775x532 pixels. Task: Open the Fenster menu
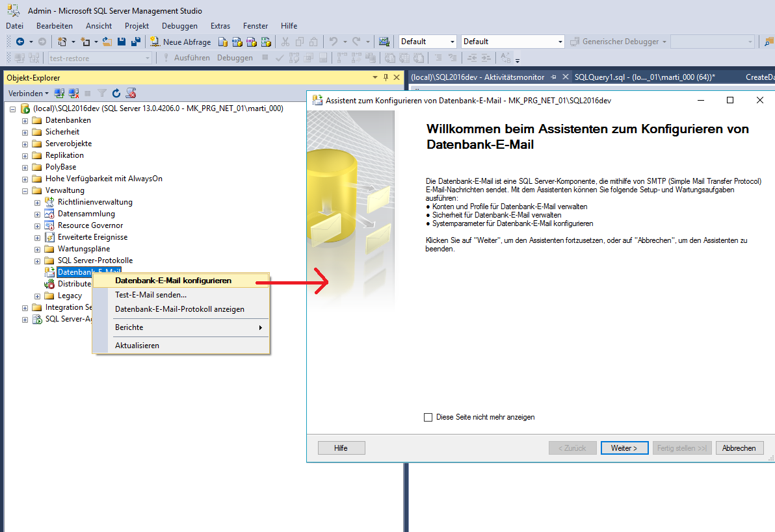tap(256, 26)
